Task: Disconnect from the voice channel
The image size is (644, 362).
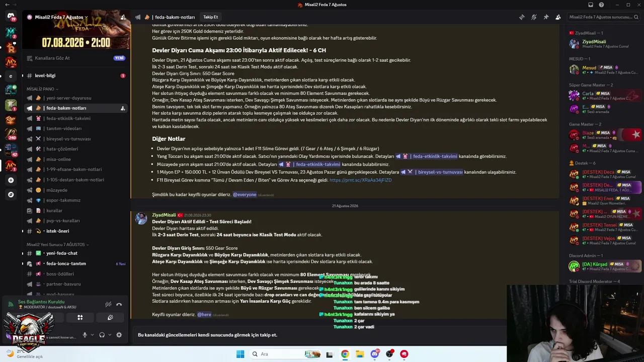Action: click(119, 304)
